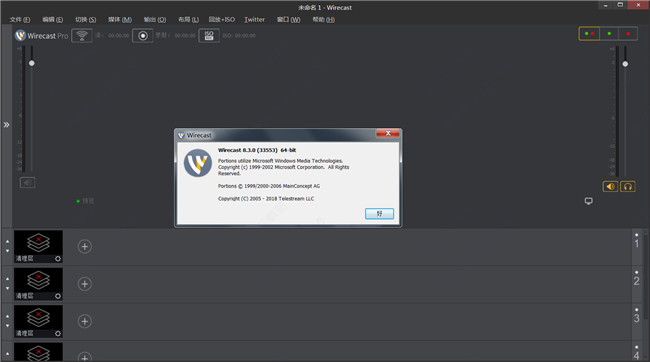Click the 好 OK button in dialog
This screenshot has width=650, height=362.
(379, 214)
